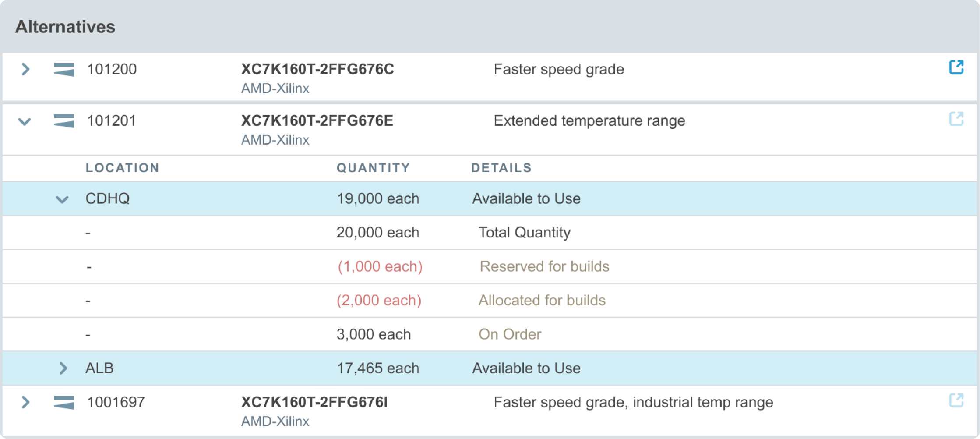Click part icon beside 101201

(64, 121)
